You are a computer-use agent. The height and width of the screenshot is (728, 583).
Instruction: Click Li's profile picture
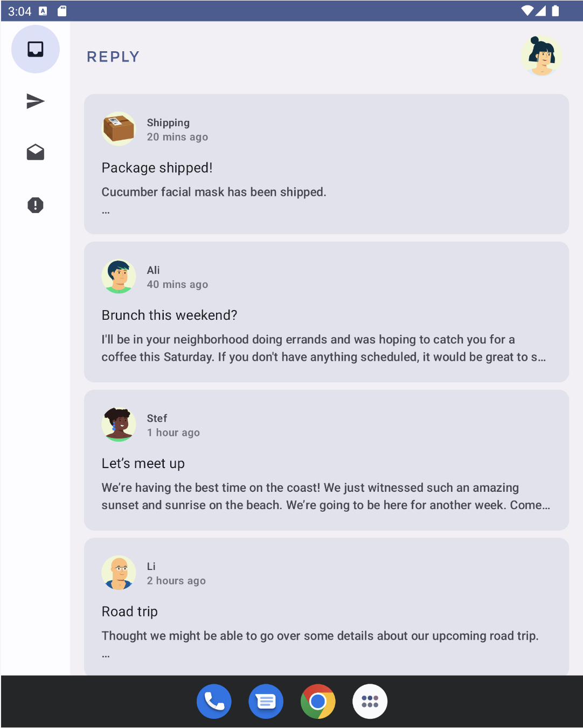(x=119, y=573)
